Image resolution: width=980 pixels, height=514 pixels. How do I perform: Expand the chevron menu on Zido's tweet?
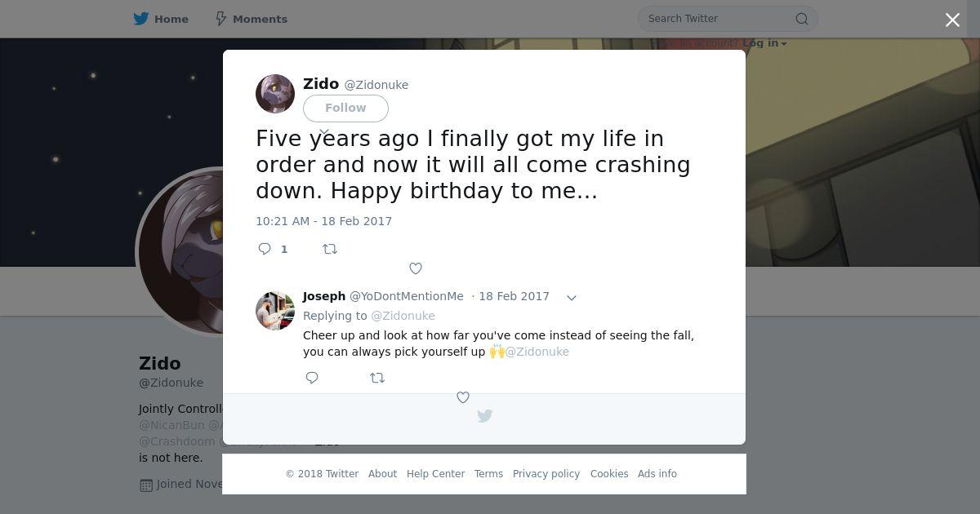(x=324, y=131)
